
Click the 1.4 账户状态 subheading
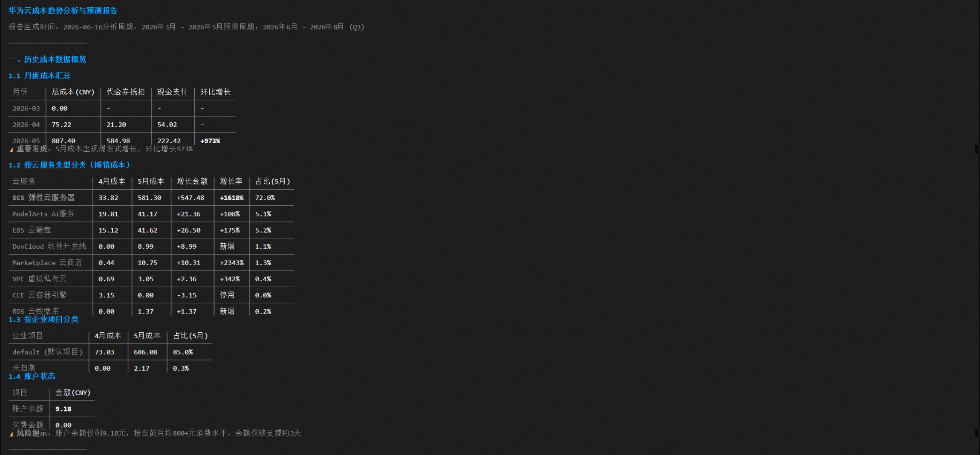[x=32, y=376]
